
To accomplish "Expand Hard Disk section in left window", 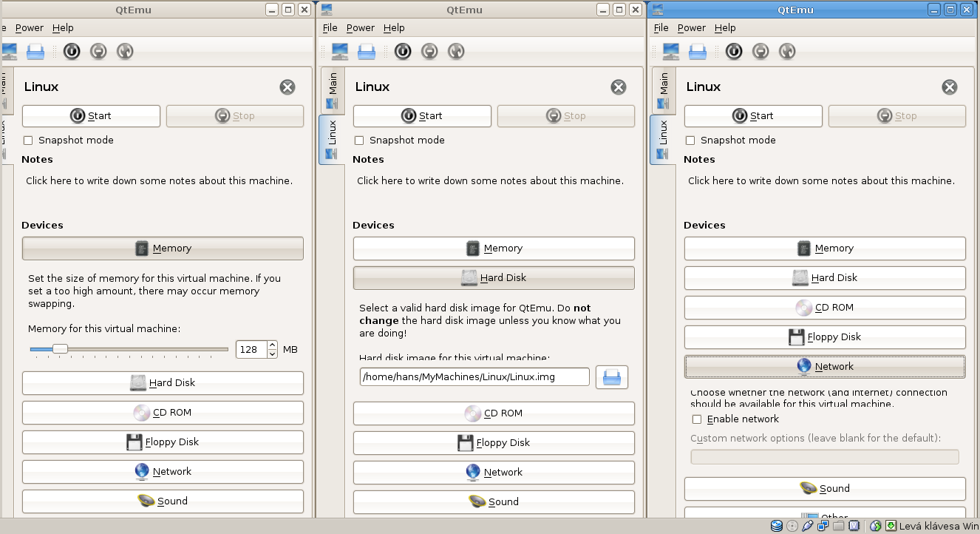I will 163,383.
